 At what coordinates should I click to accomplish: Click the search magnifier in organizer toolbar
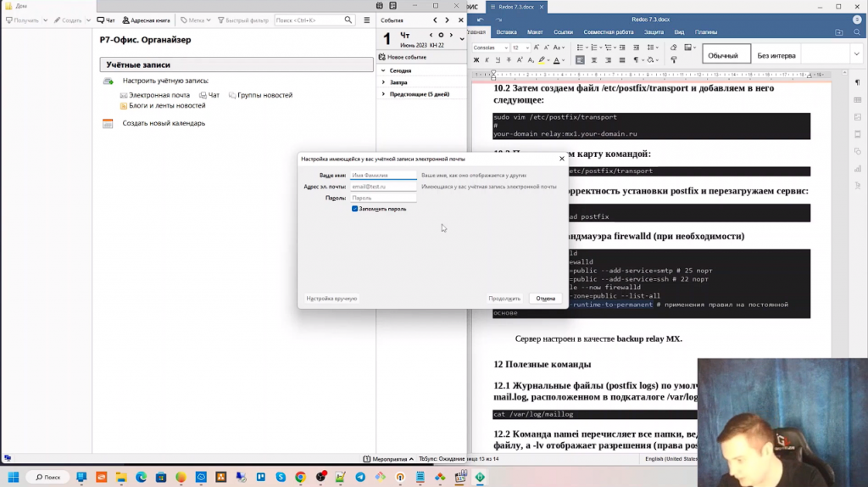coord(348,20)
